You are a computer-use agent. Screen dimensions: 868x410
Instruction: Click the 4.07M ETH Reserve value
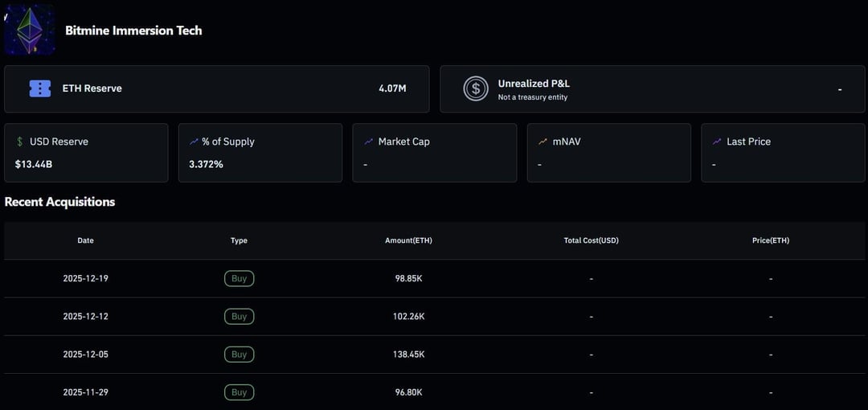[392, 88]
